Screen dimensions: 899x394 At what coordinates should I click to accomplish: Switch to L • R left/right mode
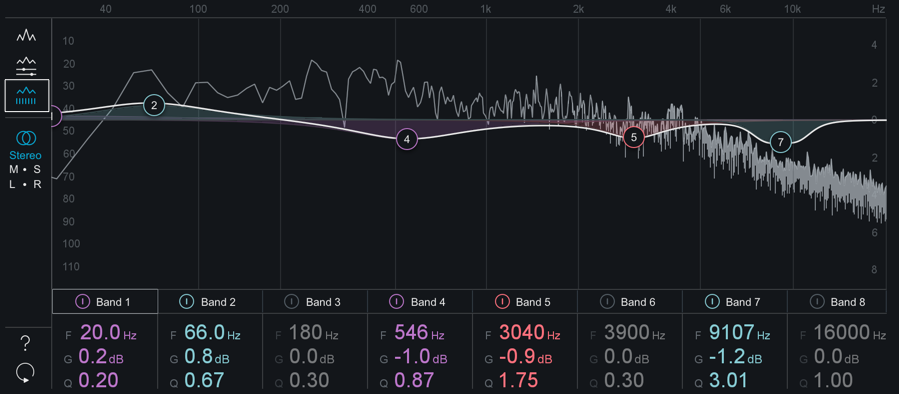pyautogui.click(x=25, y=185)
